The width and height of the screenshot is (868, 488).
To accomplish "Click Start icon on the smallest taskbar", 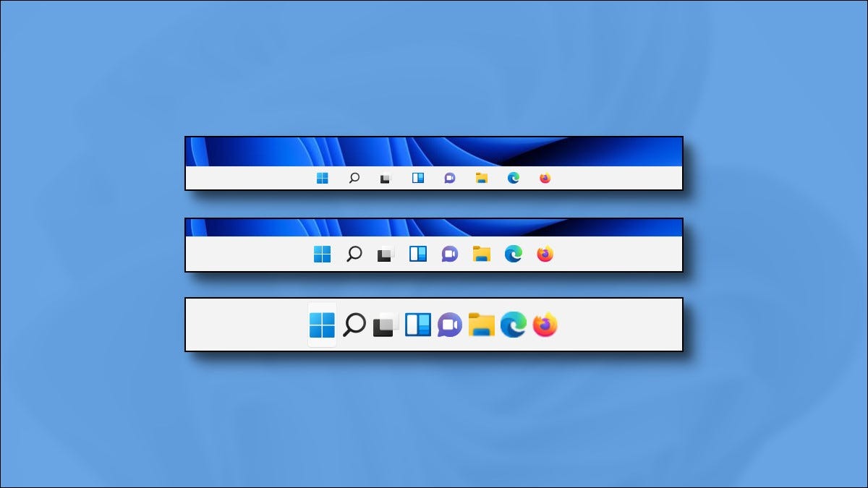I will click(x=322, y=179).
